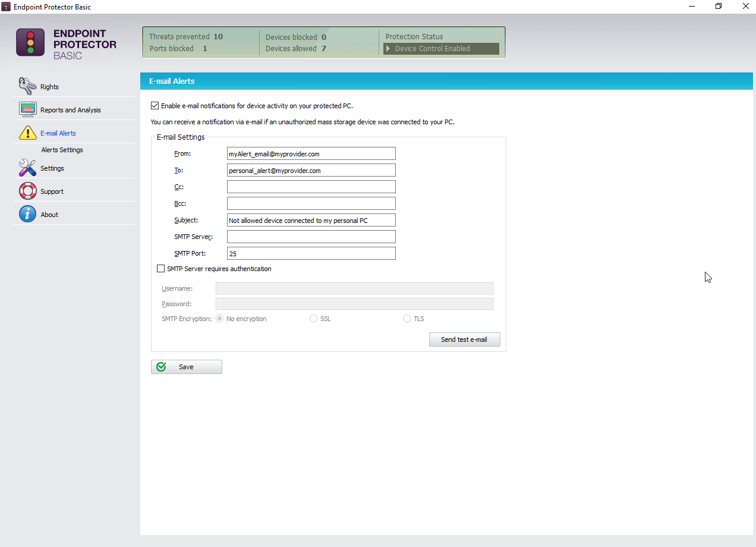Image resolution: width=756 pixels, height=547 pixels.
Task: Select the TLS encryption radio button
Action: [x=407, y=318]
